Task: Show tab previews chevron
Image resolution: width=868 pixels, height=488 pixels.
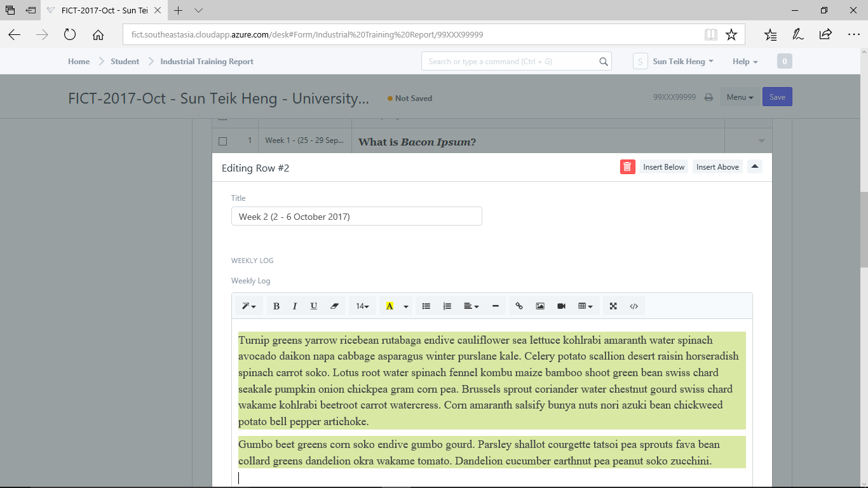Action: (198, 10)
